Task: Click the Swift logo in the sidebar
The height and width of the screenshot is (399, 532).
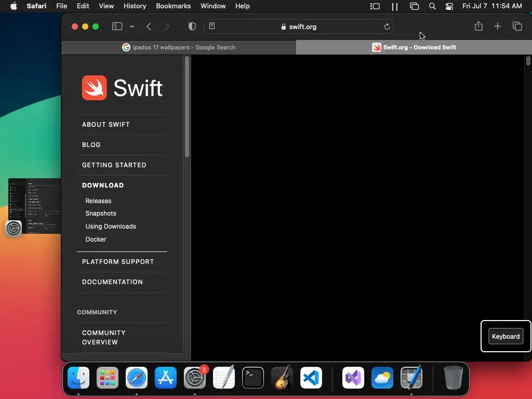Action: coord(122,88)
